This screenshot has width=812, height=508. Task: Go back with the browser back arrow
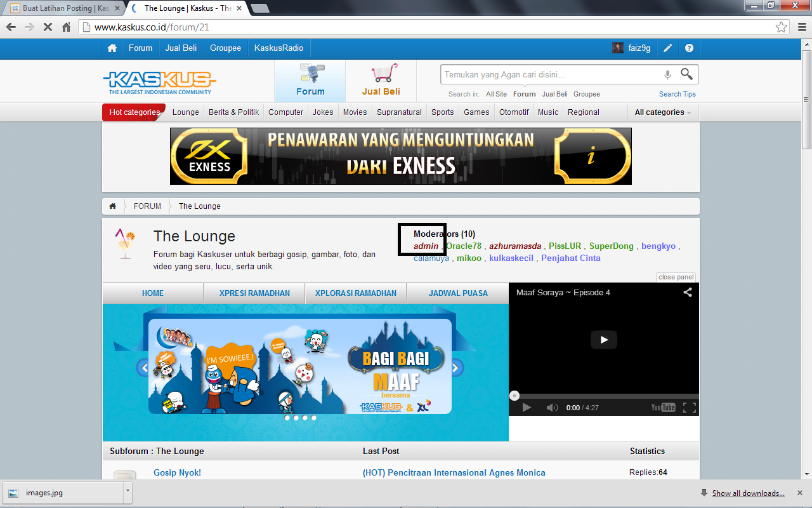click(x=11, y=27)
